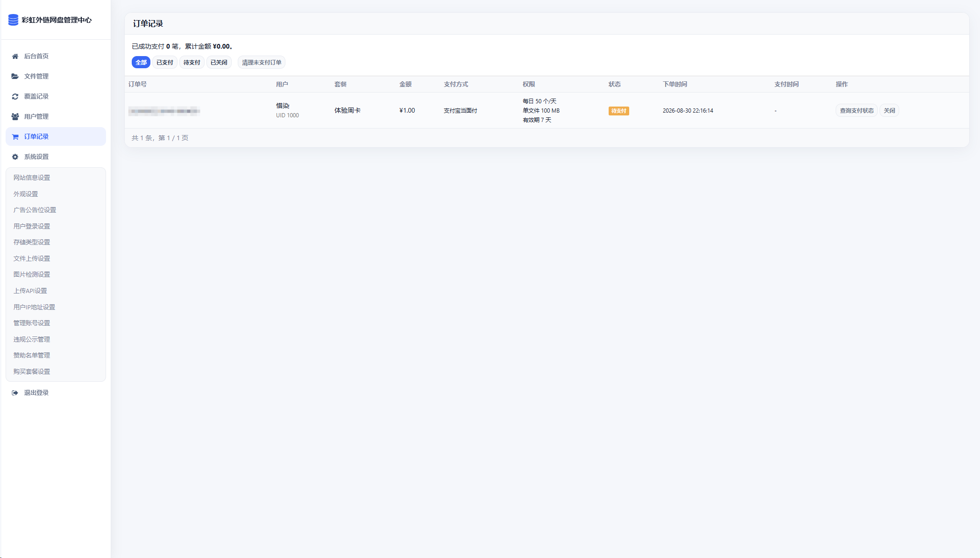Open 后台首页 in the sidebar
Viewport: 980px width, 558px height.
pos(56,56)
